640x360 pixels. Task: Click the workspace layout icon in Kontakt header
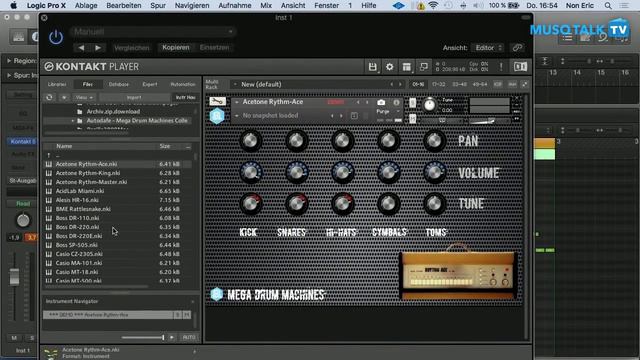point(407,67)
